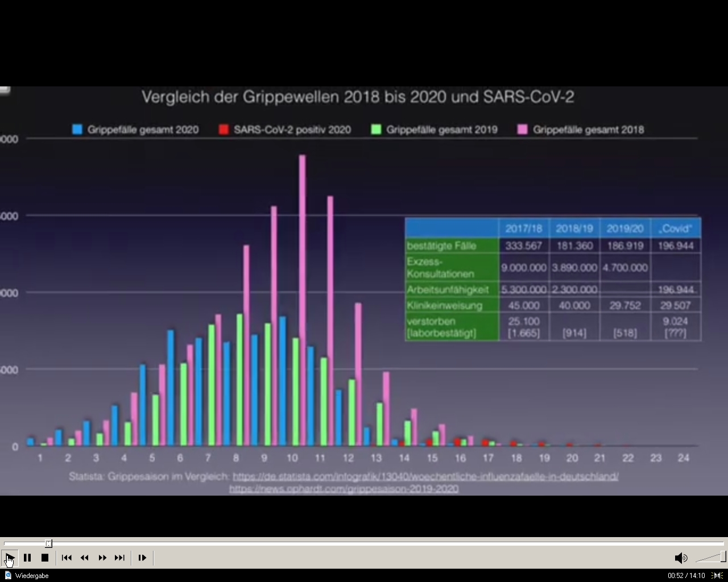The height and width of the screenshot is (582, 728).
Task: Rewind the video
Action: pos(84,558)
